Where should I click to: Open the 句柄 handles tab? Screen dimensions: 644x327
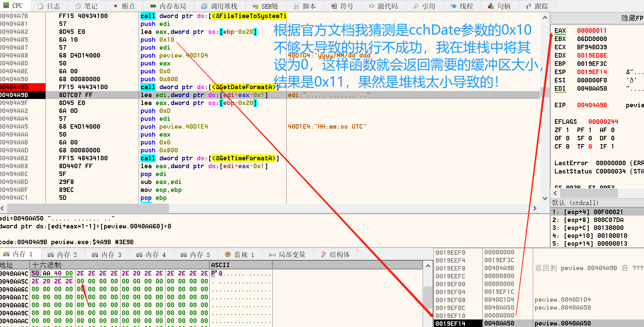click(x=500, y=6)
